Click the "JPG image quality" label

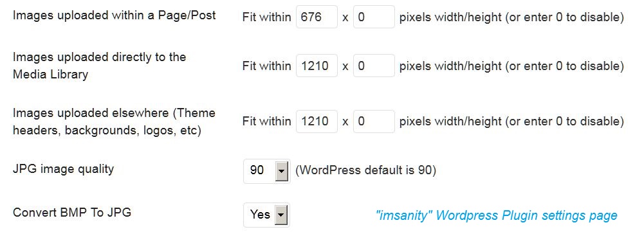63,168
